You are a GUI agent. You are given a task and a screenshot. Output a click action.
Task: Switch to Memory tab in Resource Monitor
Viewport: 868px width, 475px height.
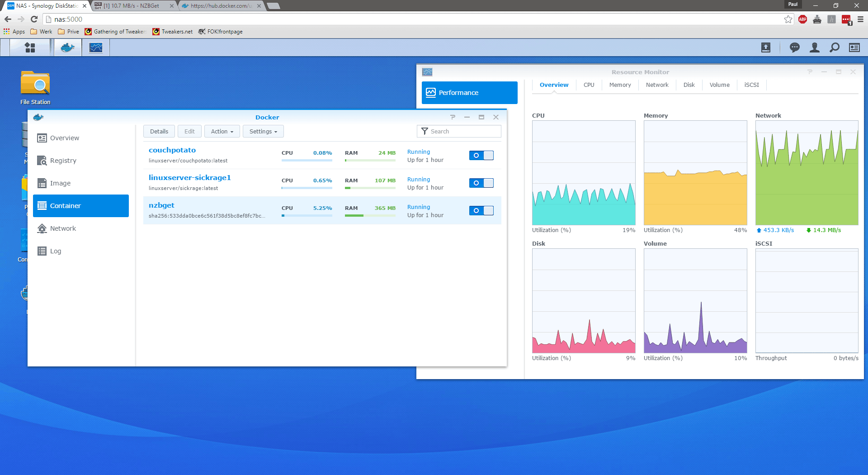(x=620, y=85)
